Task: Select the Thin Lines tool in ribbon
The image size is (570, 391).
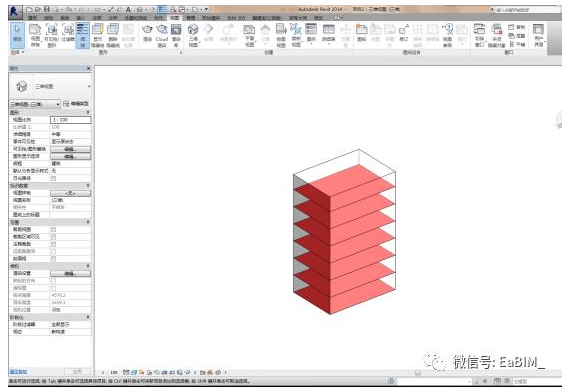Action: (x=83, y=35)
